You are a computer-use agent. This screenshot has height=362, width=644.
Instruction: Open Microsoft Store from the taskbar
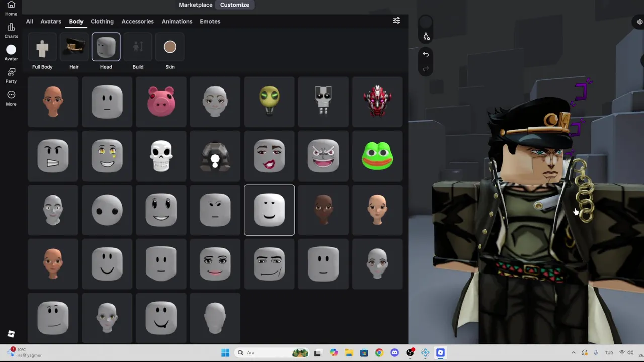point(364,353)
